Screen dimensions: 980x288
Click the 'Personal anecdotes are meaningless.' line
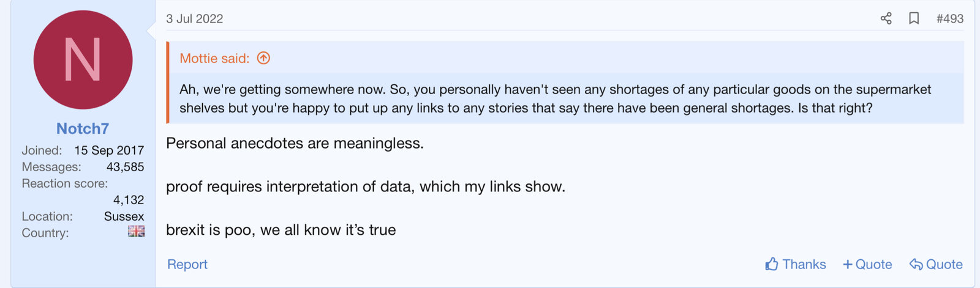[295, 143]
